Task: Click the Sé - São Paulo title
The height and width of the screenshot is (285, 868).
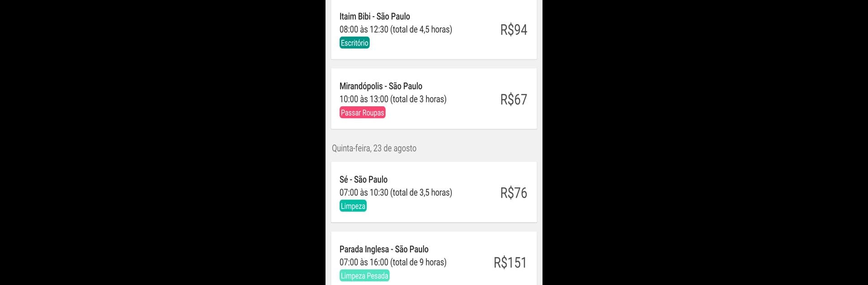Action: click(363, 180)
